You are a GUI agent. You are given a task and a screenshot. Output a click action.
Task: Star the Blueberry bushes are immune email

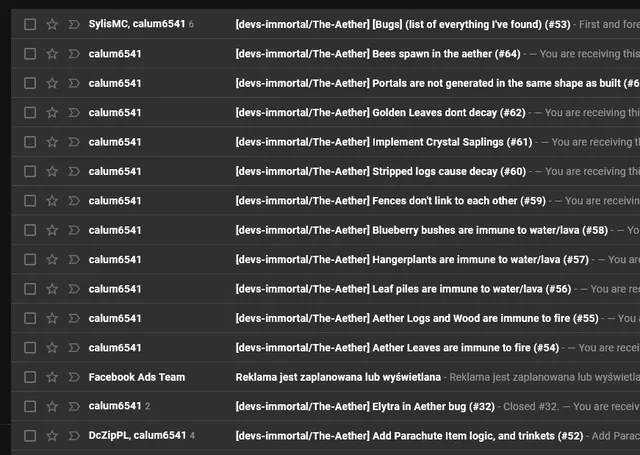pyautogui.click(x=52, y=230)
